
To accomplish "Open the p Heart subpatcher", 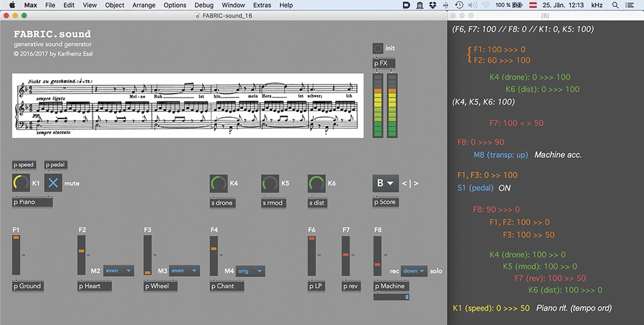I will pos(94,287).
